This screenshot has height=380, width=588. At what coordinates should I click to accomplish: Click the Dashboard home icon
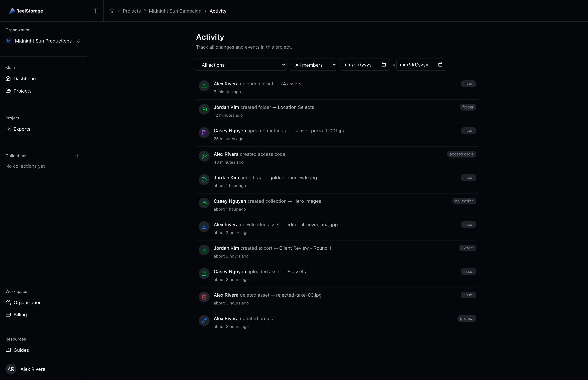click(8, 78)
